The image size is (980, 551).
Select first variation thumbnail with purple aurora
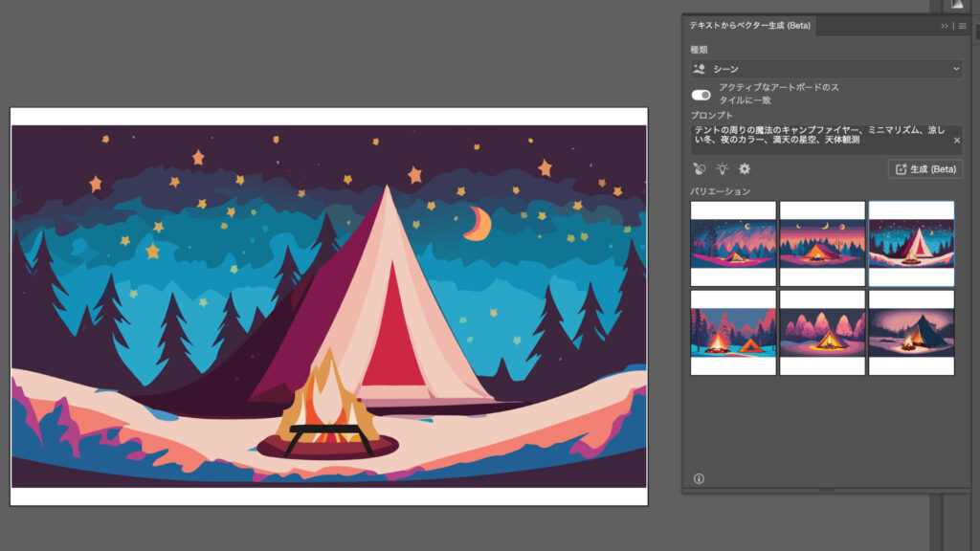(733, 244)
